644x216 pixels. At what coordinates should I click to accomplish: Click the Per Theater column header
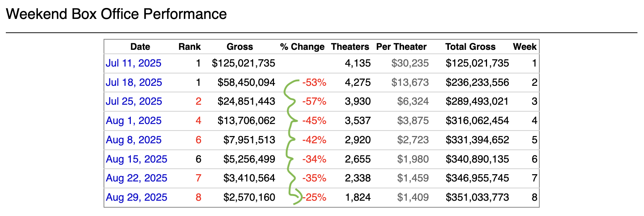(401, 47)
